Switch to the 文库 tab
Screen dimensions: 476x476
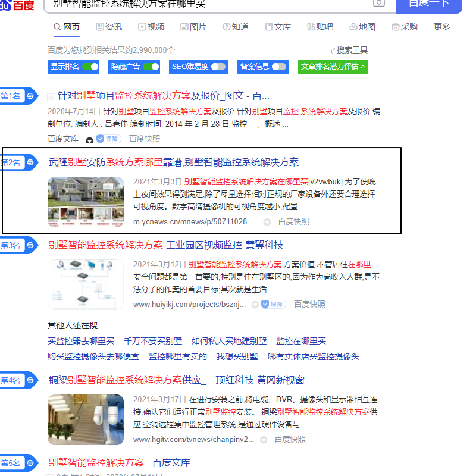(278, 27)
